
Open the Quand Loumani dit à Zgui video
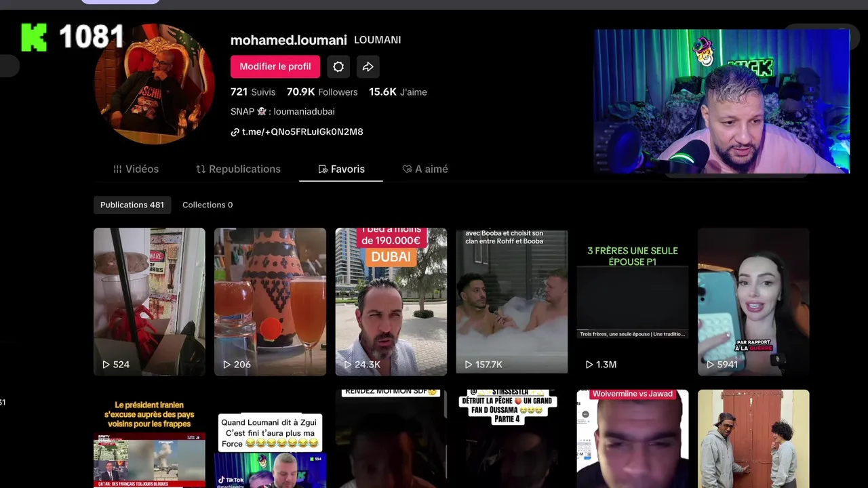coord(270,439)
